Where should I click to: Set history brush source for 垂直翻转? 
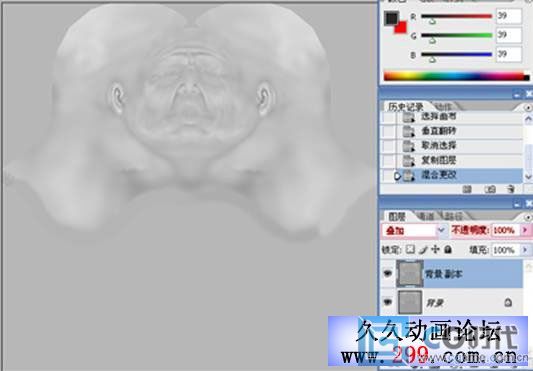[x=389, y=131]
